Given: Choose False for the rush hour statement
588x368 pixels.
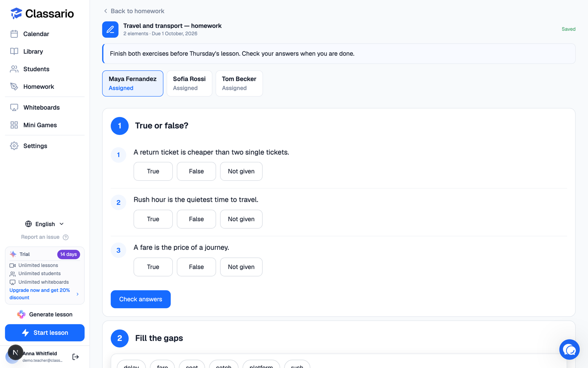Looking at the screenshot, I should click(196, 219).
